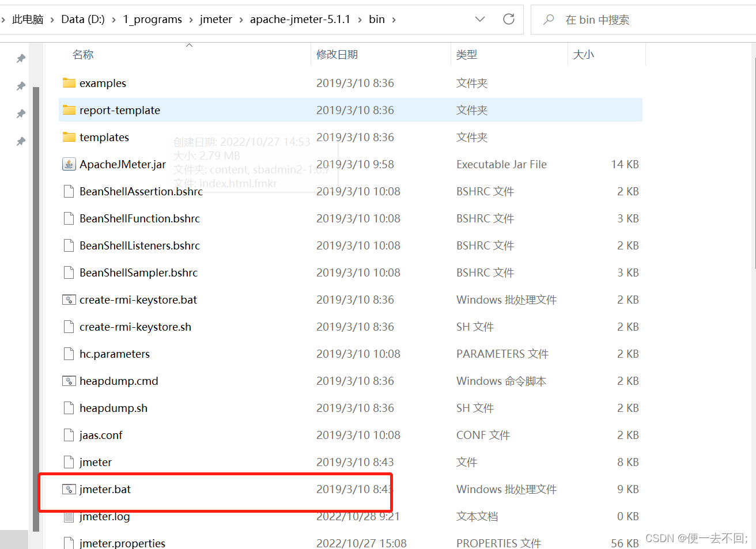756x549 pixels.
Task: Click the create-rmi-keystore.bat batch icon
Action: pos(69,300)
